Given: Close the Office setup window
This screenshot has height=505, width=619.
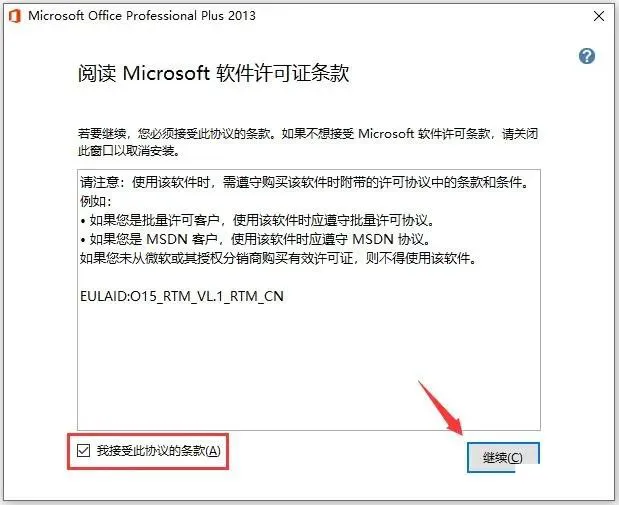Looking at the screenshot, I should pos(599,16).
